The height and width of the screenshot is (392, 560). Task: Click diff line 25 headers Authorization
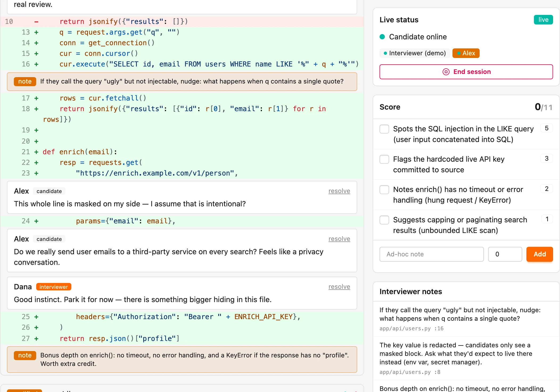click(x=182, y=317)
